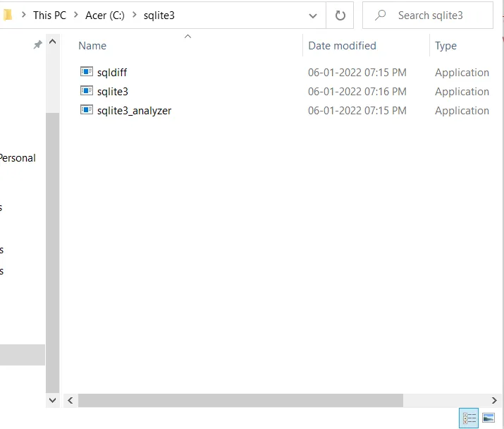Select Personal item in navigation pane
This screenshot has height=429, width=504.
click(18, 158)
